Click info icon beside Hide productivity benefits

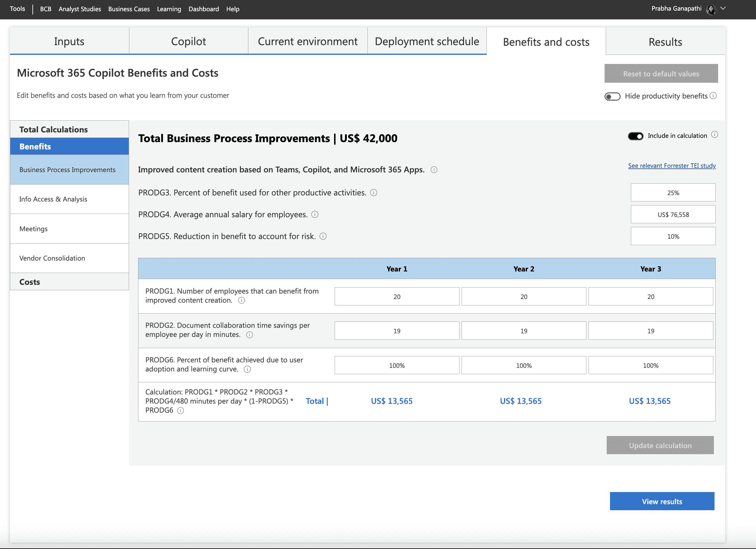click(x=713, y=96)
